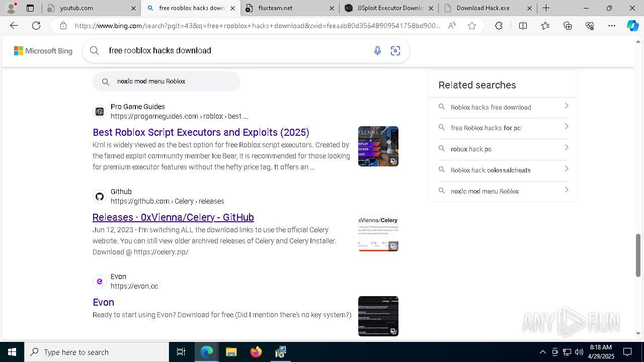Open related search noxic mod menu Roblox
This screenshot has width=644, height=362.
(x=503, y=192)
